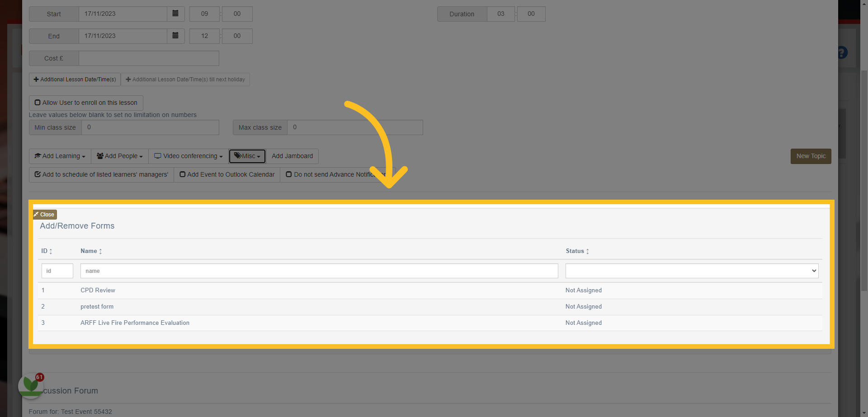Select the CPD Review form row

(x=430, y=290)
